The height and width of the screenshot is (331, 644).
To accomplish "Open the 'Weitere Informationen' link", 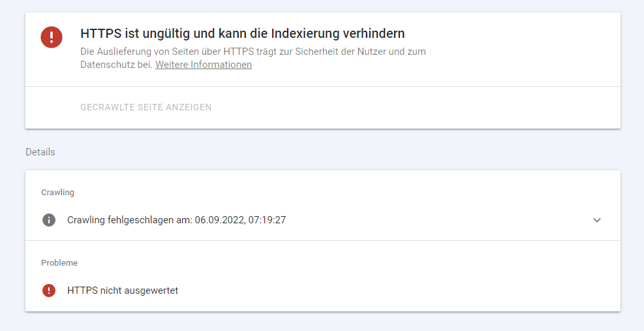I will pos(204,65).
